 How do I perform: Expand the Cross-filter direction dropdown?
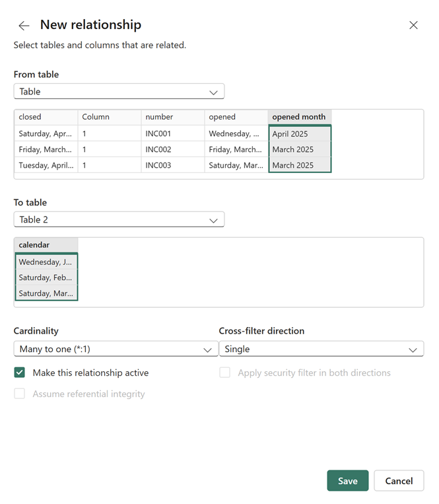click(321, 349)
